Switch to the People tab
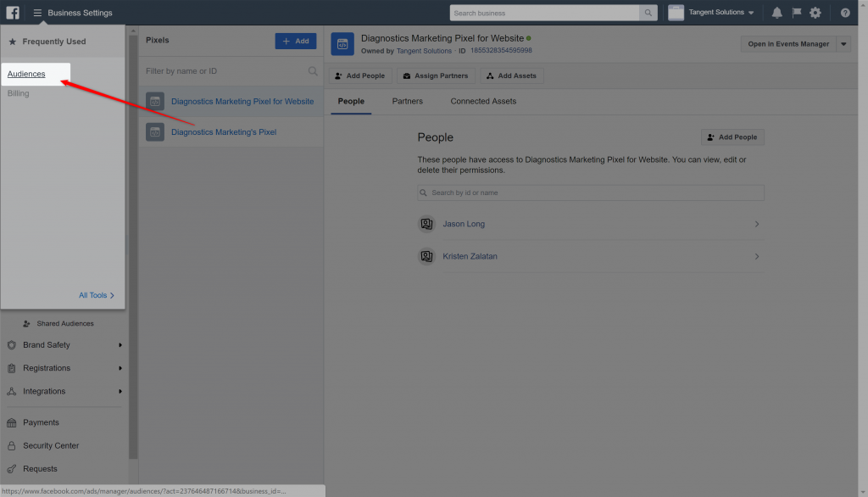 click(x=351, y=102)
